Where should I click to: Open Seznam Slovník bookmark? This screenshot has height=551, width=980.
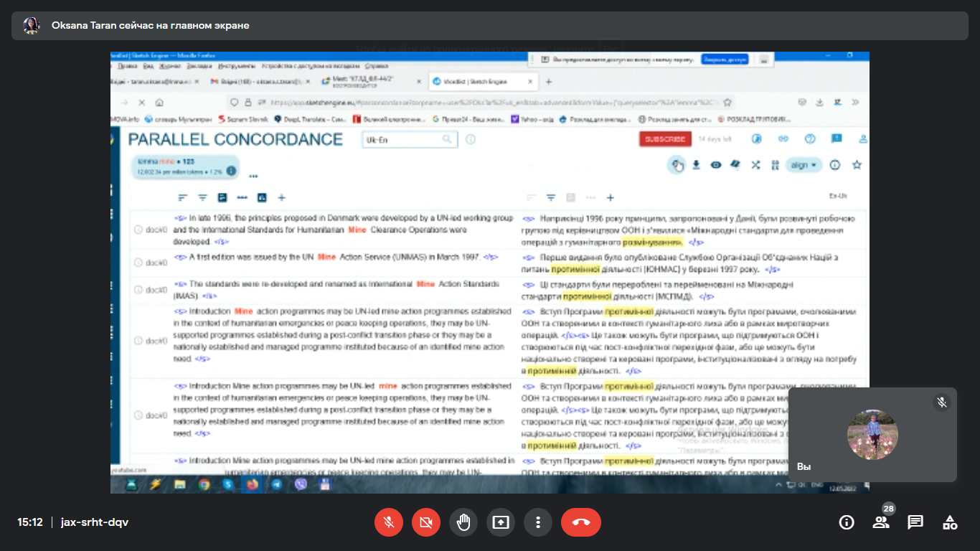click(x=242, y=119)
